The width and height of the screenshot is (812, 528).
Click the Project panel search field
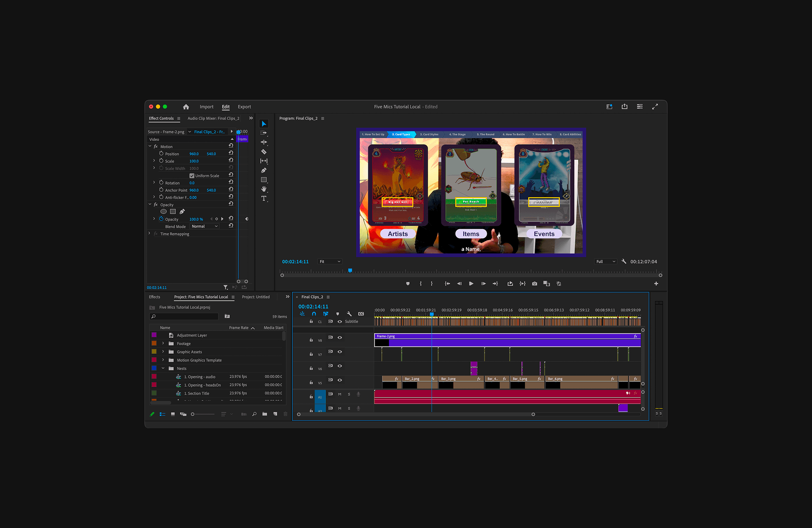[184, 316]
